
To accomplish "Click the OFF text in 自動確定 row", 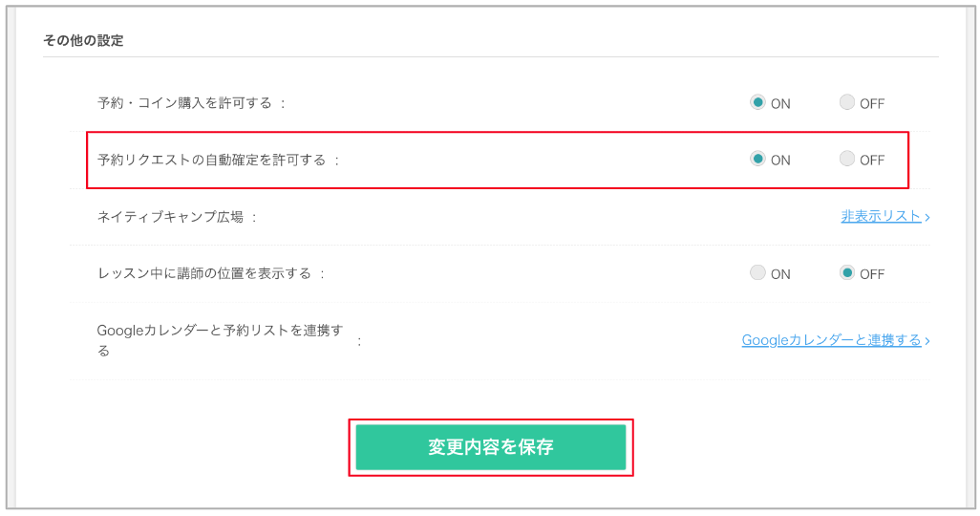I will pos(872,161).
